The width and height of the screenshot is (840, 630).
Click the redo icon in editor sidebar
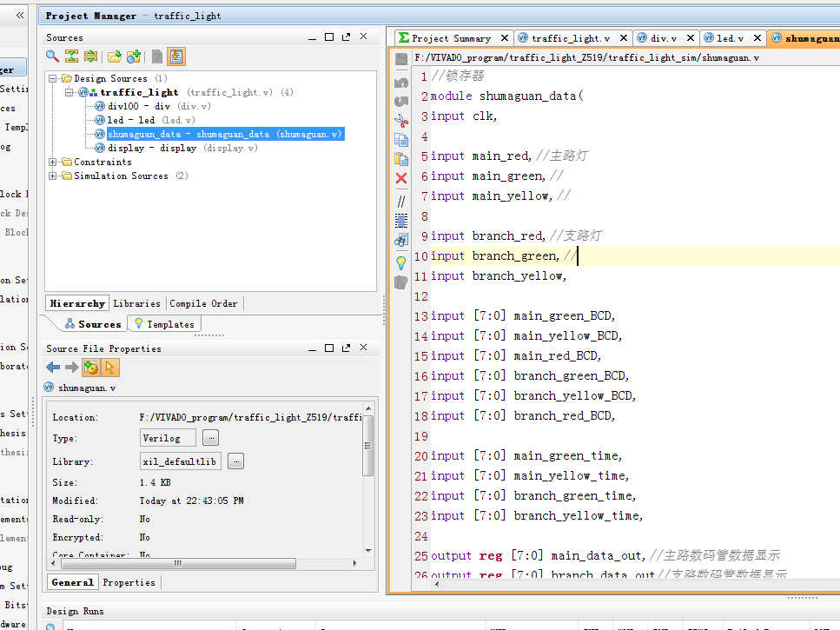click(x=401, y=102)
